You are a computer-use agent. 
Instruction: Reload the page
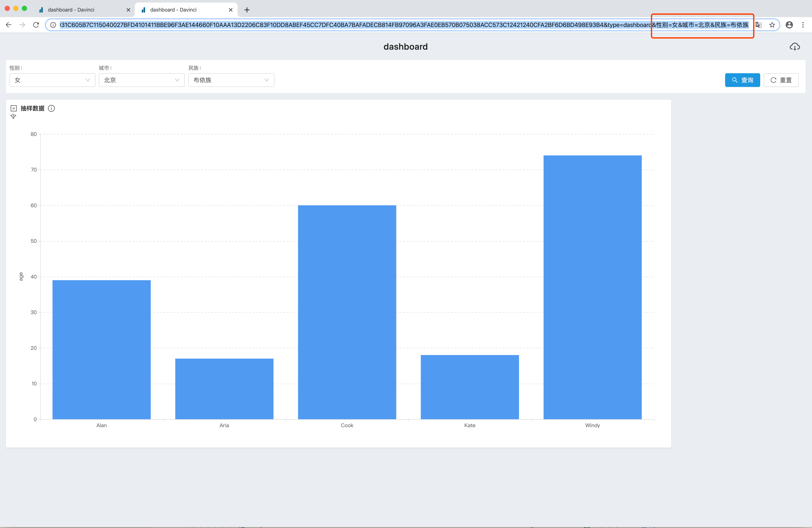(36, 25)
